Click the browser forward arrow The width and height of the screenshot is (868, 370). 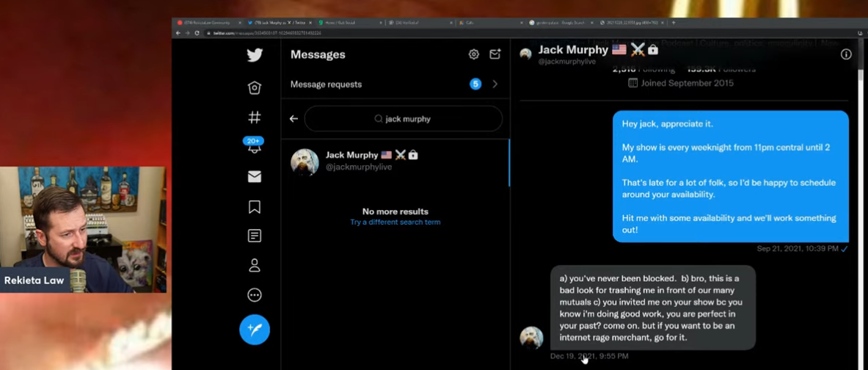(x=187, y=33)
